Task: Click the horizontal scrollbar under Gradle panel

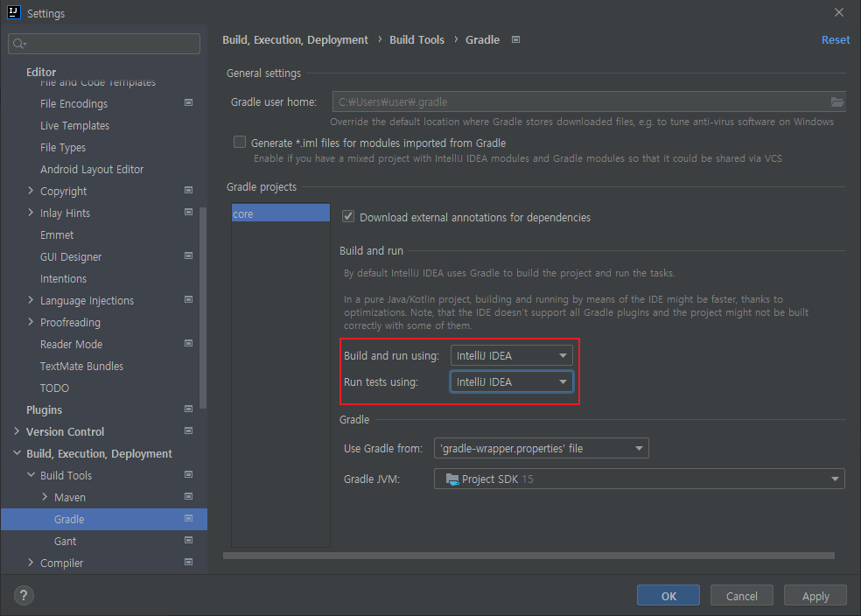Action: click(528, 556)
